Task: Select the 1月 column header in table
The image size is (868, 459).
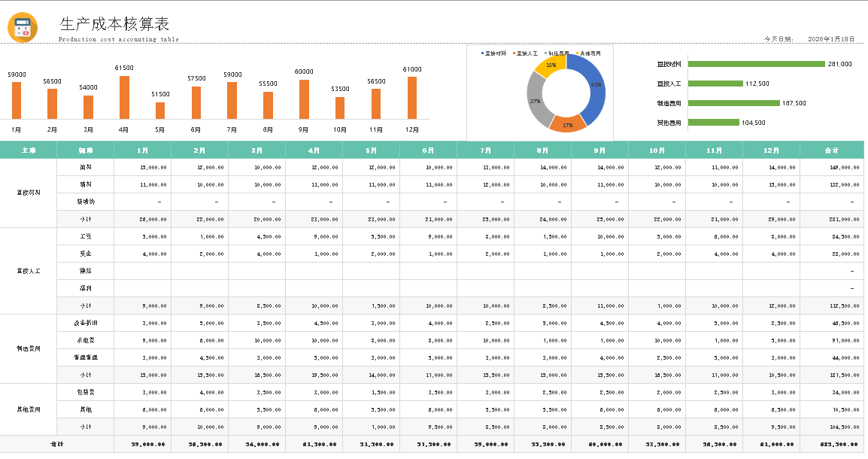Action: point(142,150)
